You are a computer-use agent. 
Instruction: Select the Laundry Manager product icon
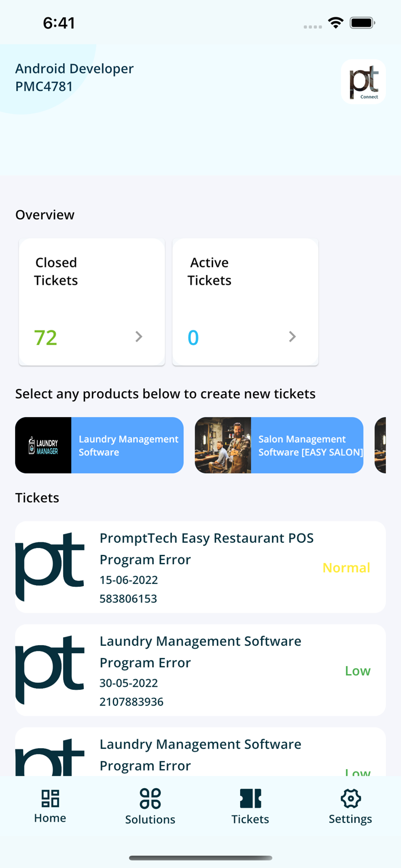(43, 444)
